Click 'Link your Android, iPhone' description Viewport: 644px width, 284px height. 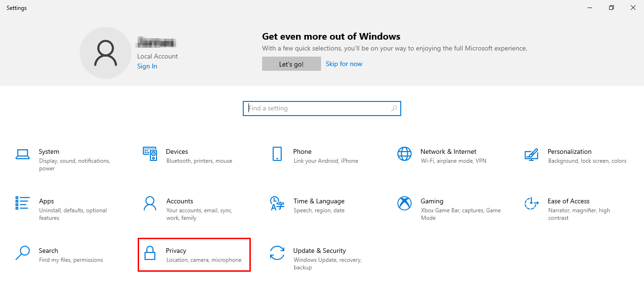tap(326, 161)
